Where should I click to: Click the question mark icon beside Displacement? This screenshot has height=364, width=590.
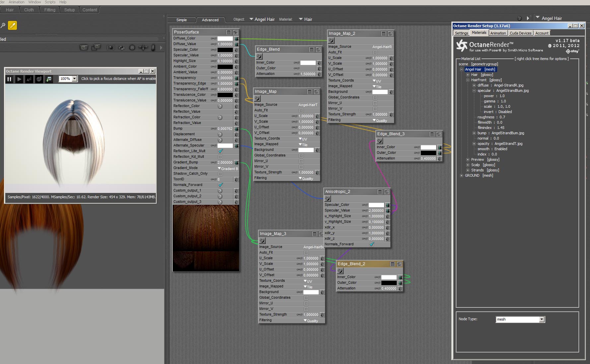pyautogui.click(x=220, y=135)
